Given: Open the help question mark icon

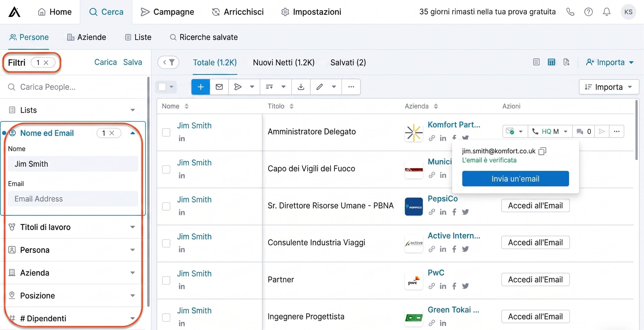Looking at the screenshot, I should click(x=588, y=12).
